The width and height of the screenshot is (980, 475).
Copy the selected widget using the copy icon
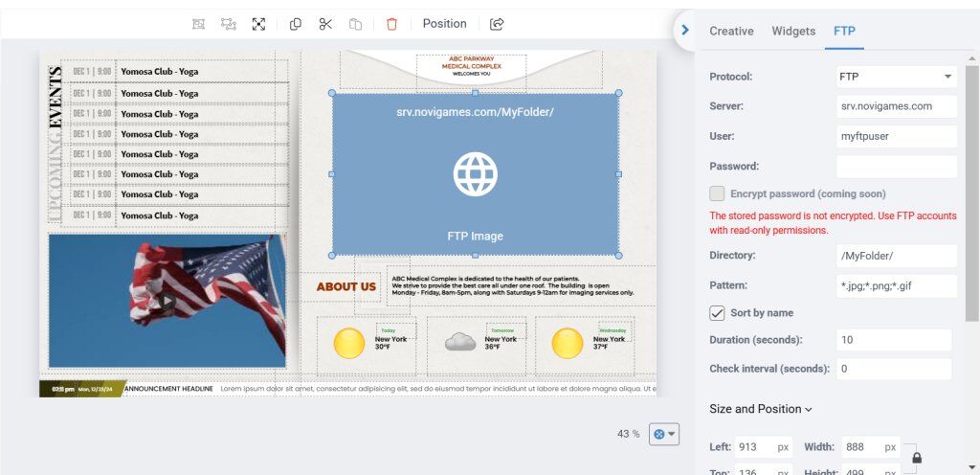click(x=296, y=24)
